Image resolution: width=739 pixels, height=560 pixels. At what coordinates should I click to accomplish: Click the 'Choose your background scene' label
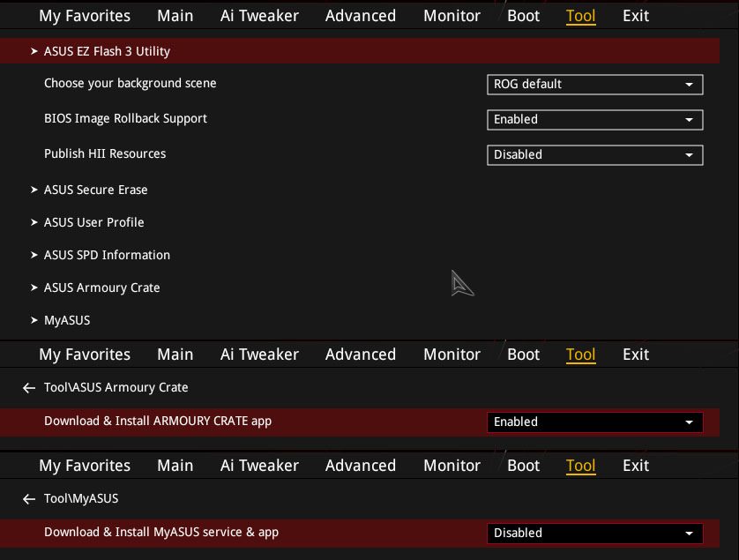tap(131, 84)
